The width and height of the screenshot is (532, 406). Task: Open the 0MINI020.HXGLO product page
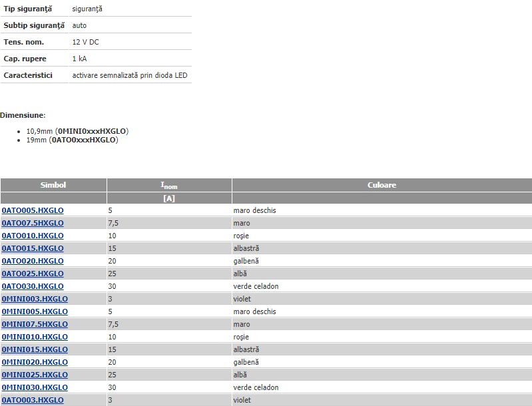tap(35, 362)
